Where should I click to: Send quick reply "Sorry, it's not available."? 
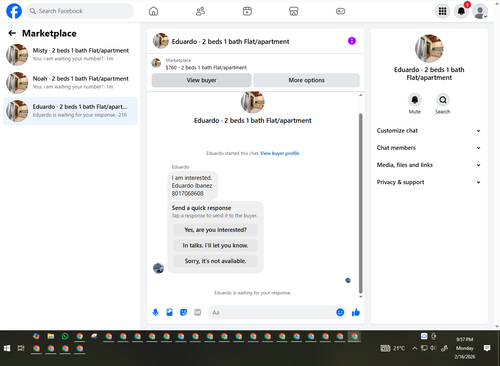click(215, 261)
